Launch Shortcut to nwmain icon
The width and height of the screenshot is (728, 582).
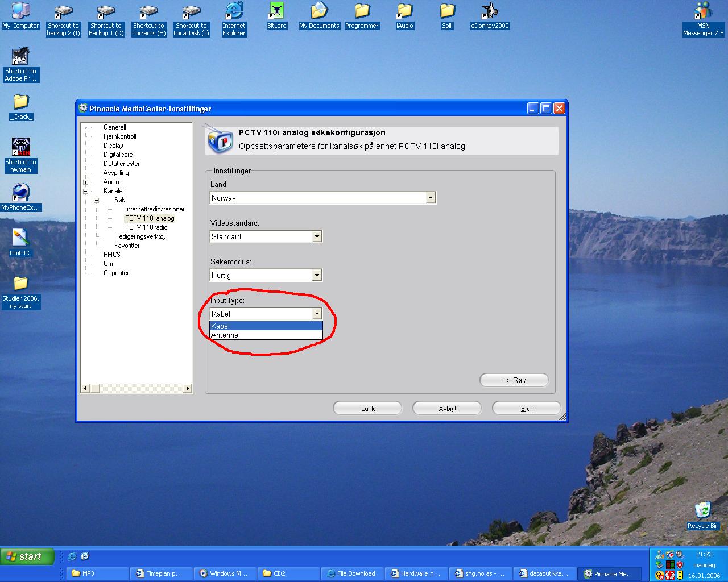pos(20,156)
